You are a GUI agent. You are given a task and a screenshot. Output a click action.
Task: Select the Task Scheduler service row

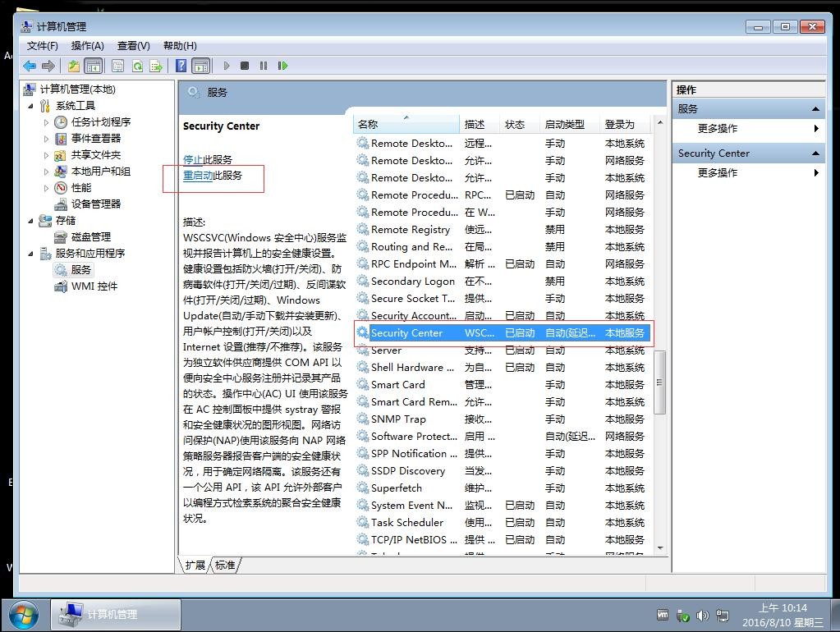click(503, 523)
